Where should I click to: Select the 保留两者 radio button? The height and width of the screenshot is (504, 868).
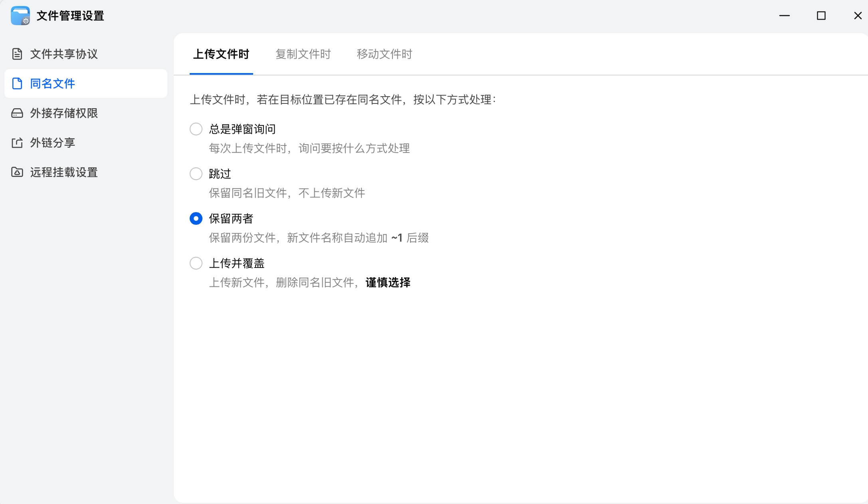(x=196, y=218)
